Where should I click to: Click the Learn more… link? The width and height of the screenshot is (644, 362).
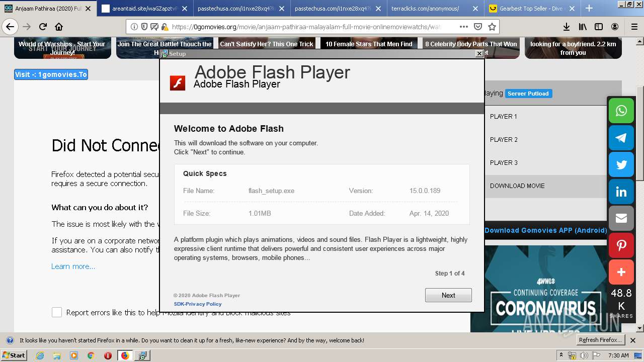73,266
